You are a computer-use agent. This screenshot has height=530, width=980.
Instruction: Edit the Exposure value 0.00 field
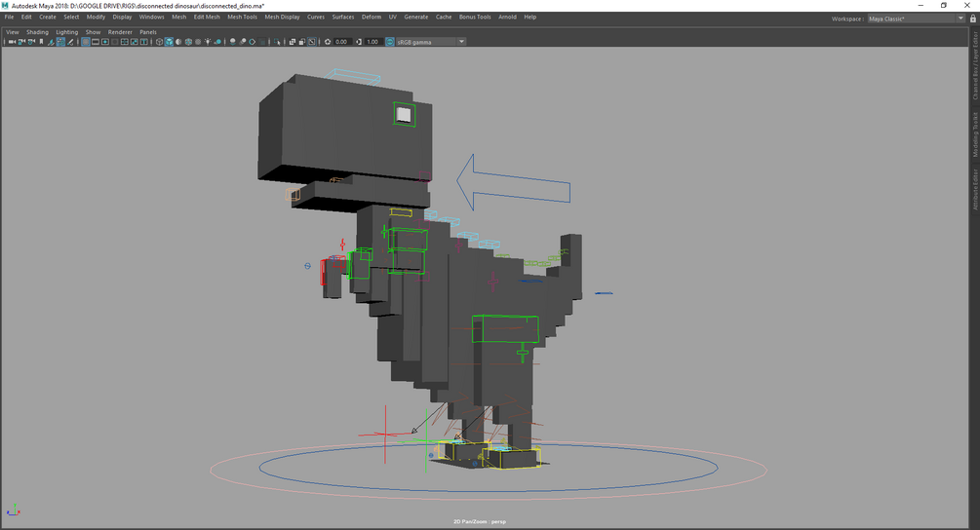pyautogui.click(x=342, y=42)
